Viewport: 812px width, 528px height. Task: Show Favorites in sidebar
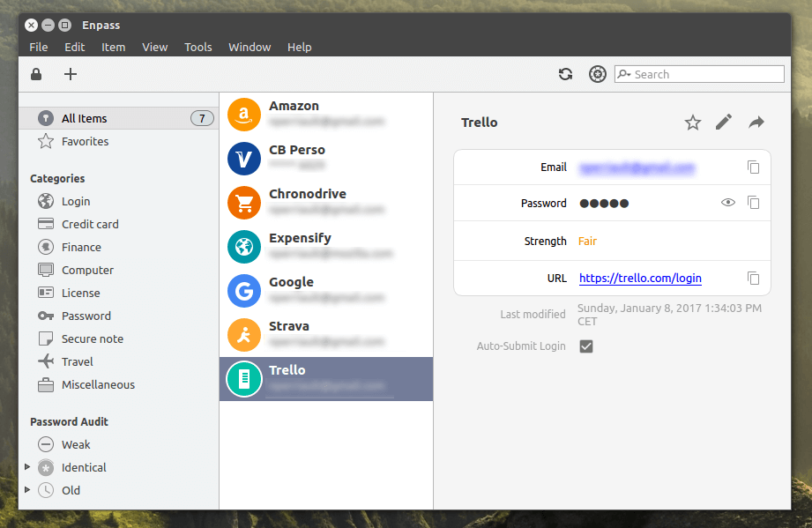[119, 141]
